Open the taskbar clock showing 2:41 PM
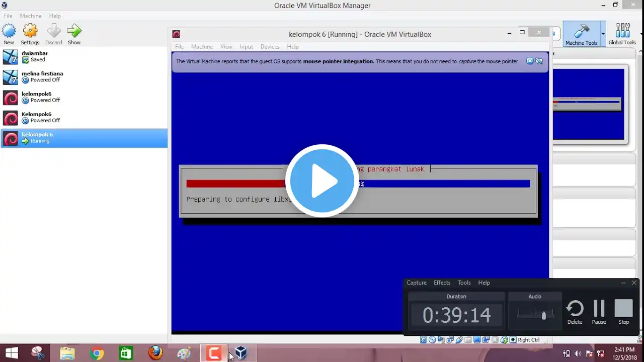This screenshot has width=644, height=362. pos(624,353)
